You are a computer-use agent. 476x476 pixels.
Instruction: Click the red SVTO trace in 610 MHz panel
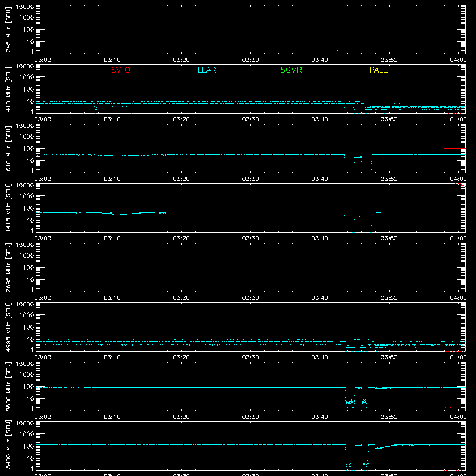coord(455,148)
